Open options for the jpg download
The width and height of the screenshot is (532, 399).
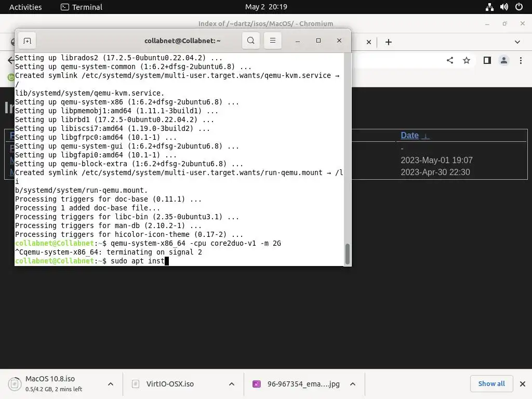(353, 384)
